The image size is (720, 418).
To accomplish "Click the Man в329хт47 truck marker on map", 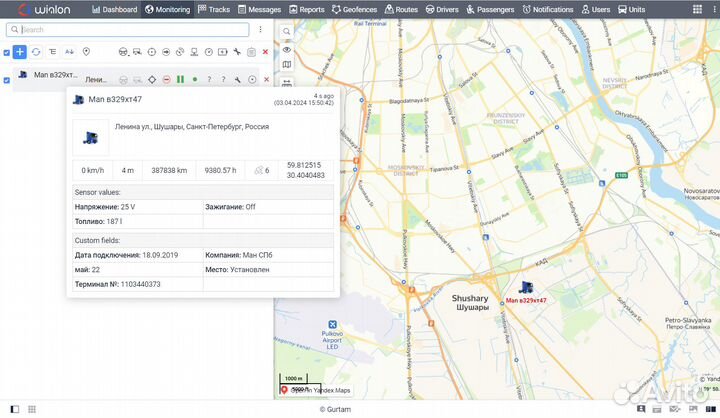I will 526,288.
